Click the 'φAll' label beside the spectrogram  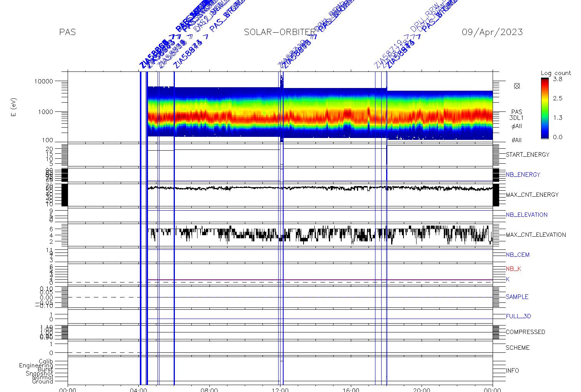(x=516, y=126)
